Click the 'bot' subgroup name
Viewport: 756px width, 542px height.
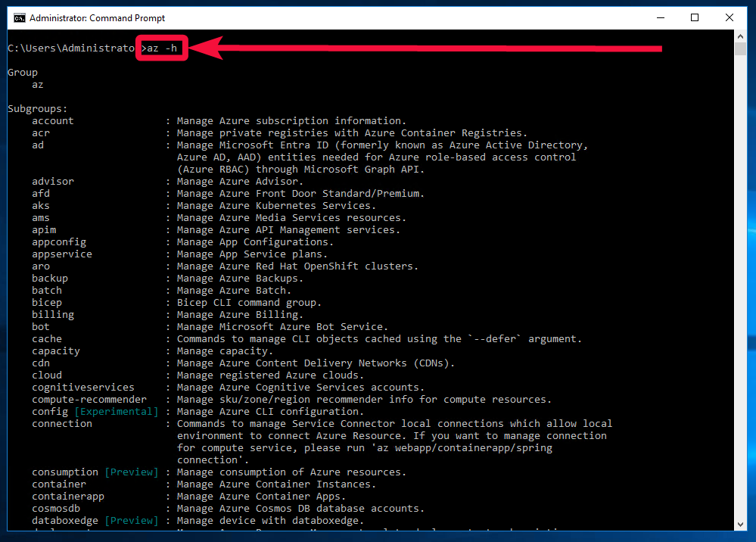[x=41, y=326]
